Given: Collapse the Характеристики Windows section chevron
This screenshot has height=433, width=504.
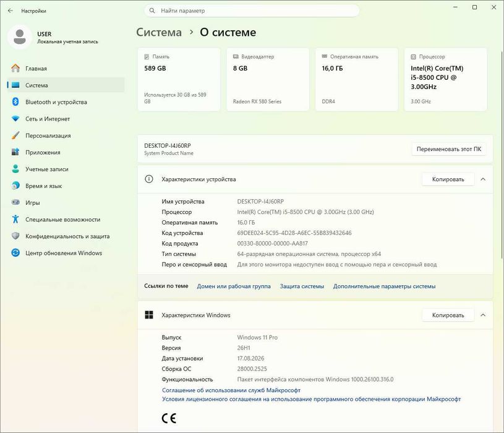Looking at the screenshot, I should point(483,315).
